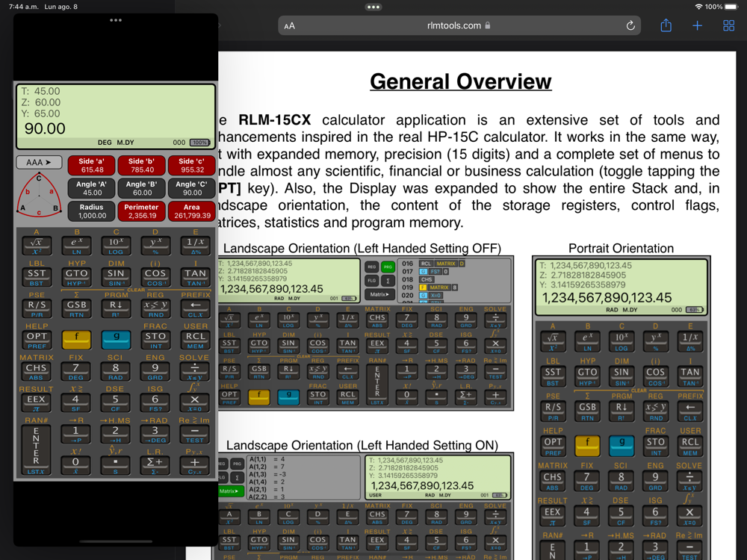Screen dimensions: 747x560
Task: Tap the backspace arrow CLx key
Action: click(x=195, y=308)
